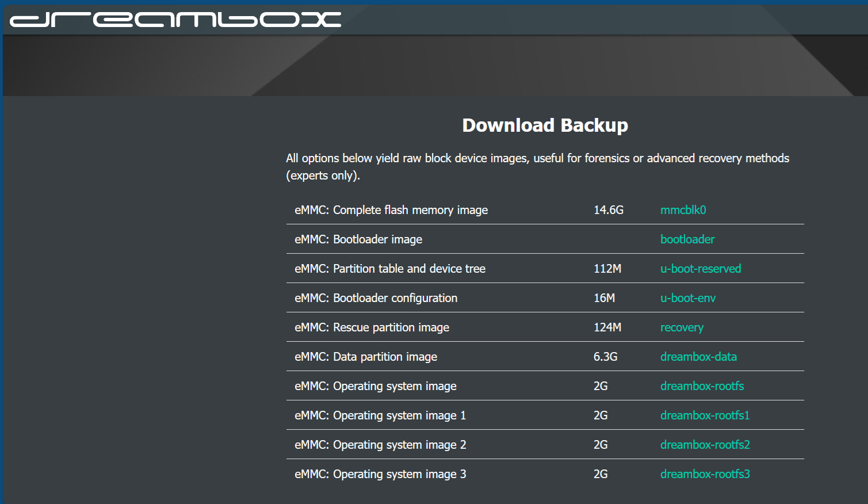Select the 112M size value
Viewport: 868px width, 504px height.
tap(607, 269)
